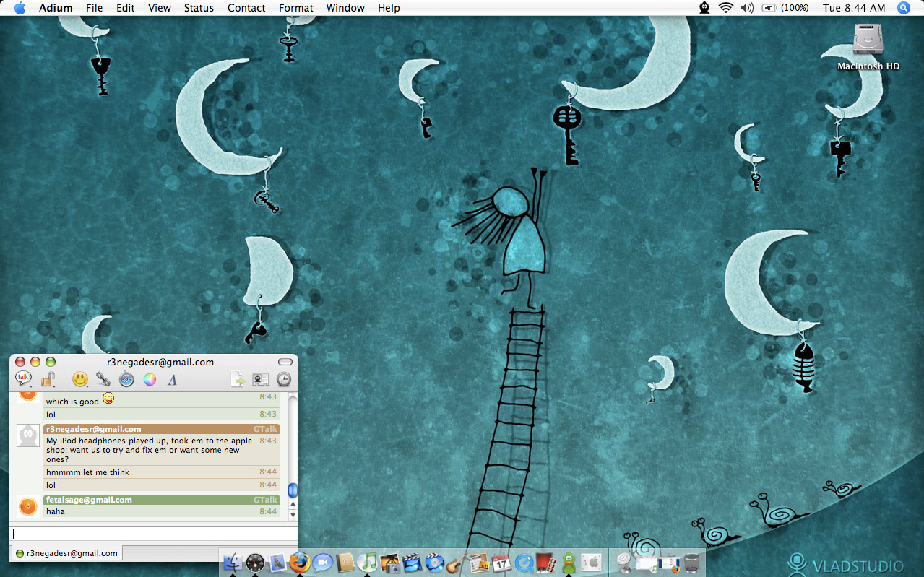
Task: Open the Contact menu
Action: click(246, 8)
